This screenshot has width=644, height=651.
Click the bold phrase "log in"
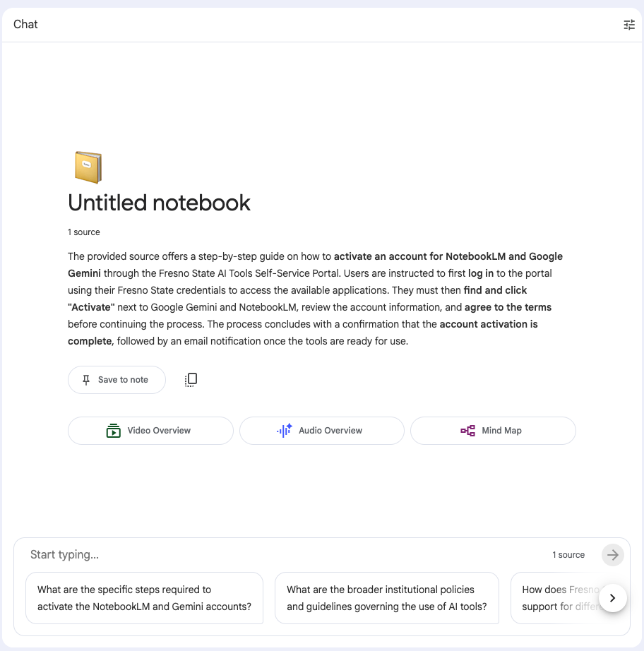click(480, 273)
